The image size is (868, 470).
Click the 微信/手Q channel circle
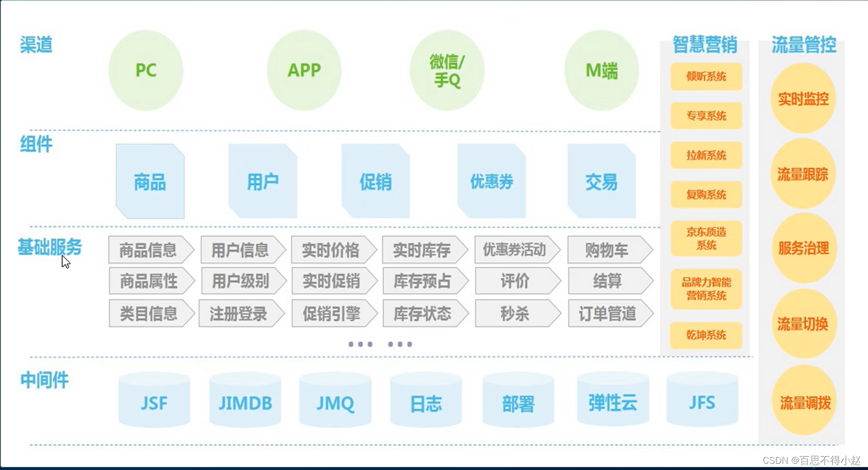click(447, 70)
